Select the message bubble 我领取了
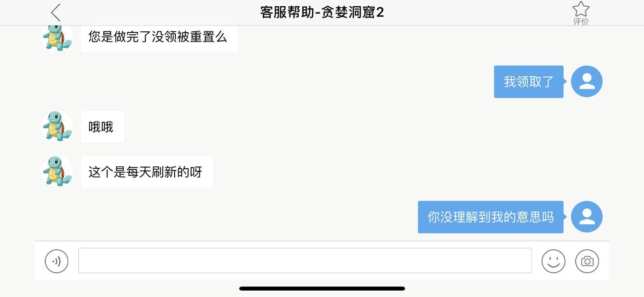 pyautogui.click(x=529, y=81)
